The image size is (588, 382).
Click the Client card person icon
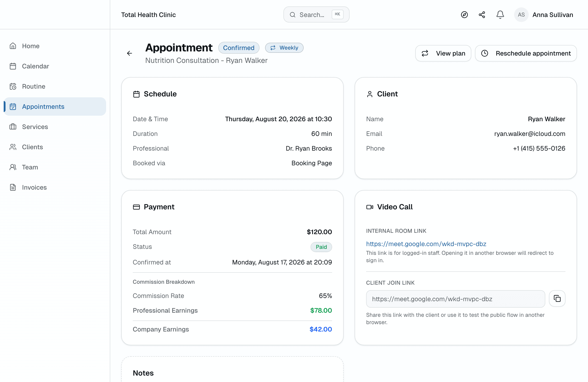pos(370,94)
